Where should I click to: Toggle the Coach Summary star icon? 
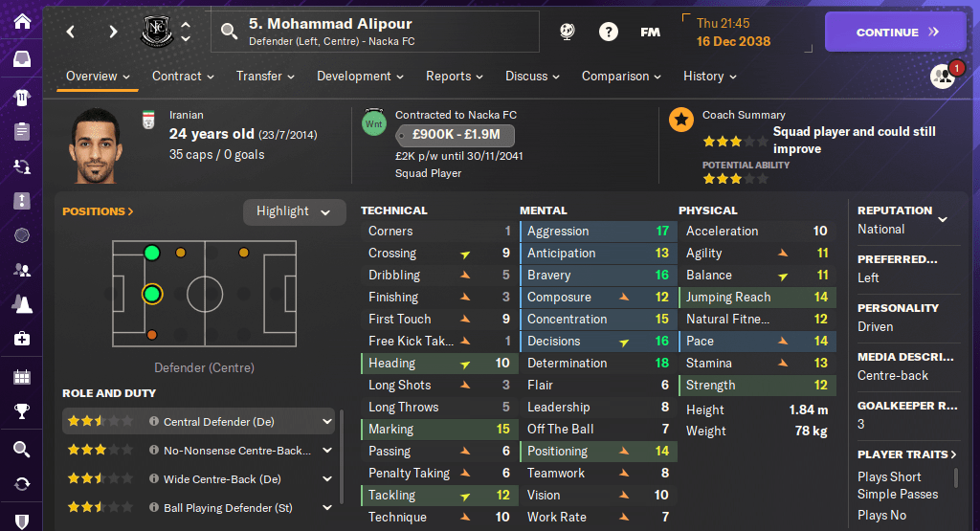point(681,120)
